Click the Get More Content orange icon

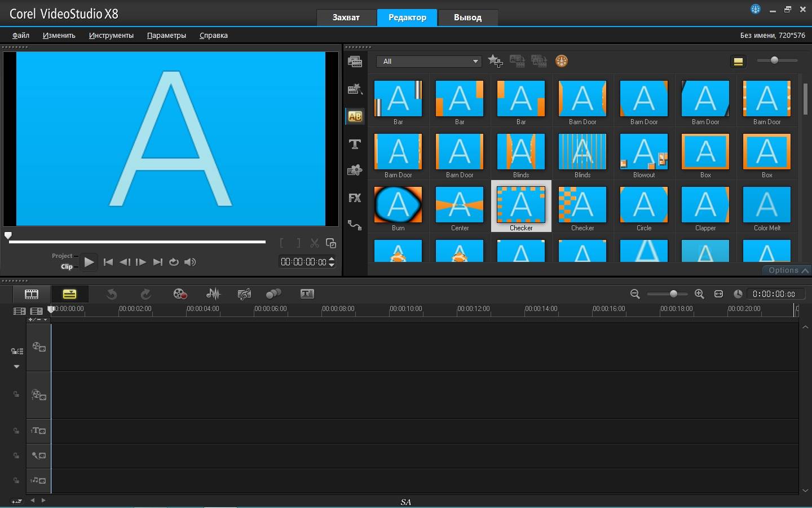(562, 61)
